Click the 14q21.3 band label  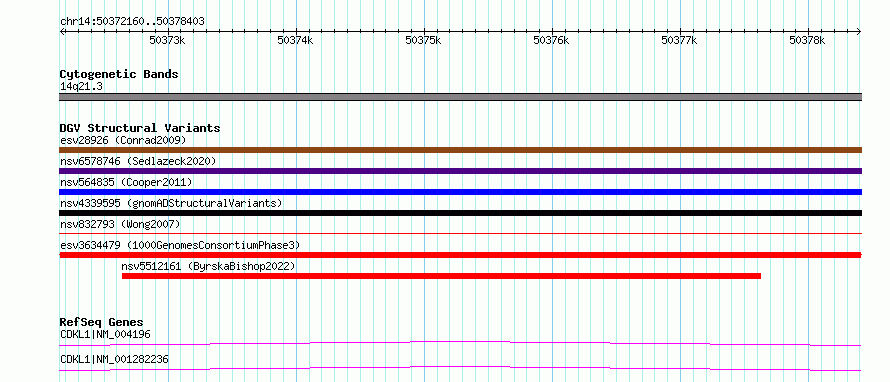81,87
